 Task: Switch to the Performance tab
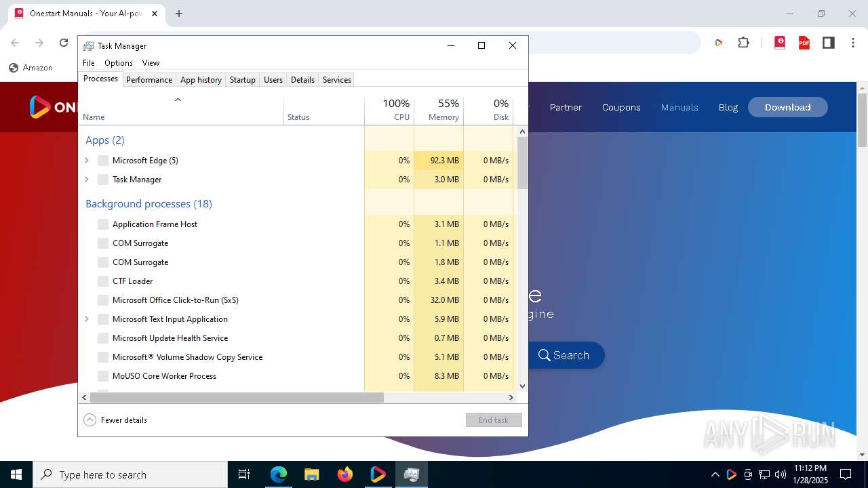point(149,80)
